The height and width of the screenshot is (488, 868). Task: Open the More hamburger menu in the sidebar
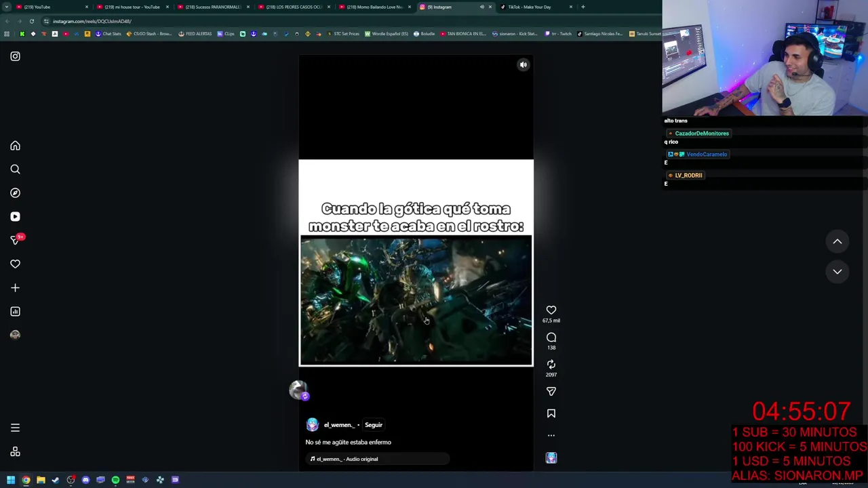point(15,428)
